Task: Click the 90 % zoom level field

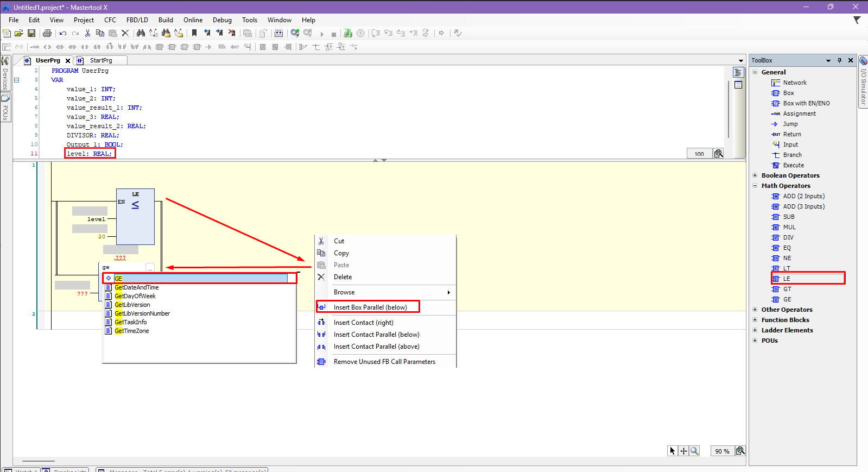Action: (722, 451)
